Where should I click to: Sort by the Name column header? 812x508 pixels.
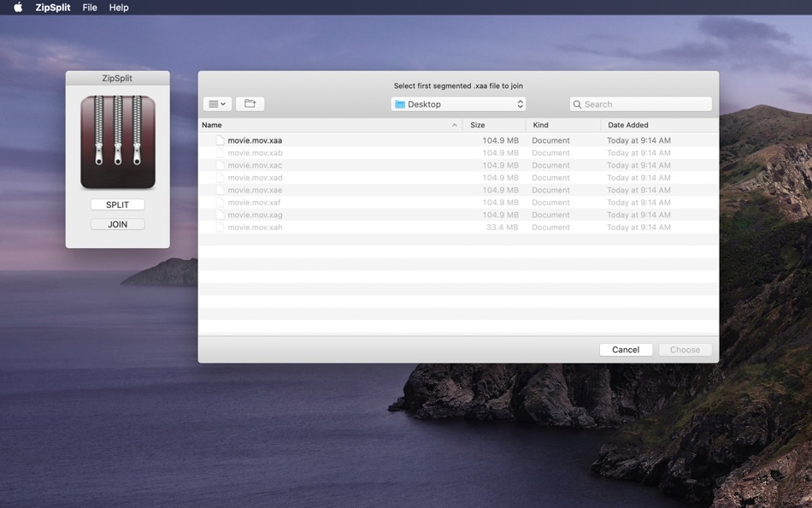[331, 125]
